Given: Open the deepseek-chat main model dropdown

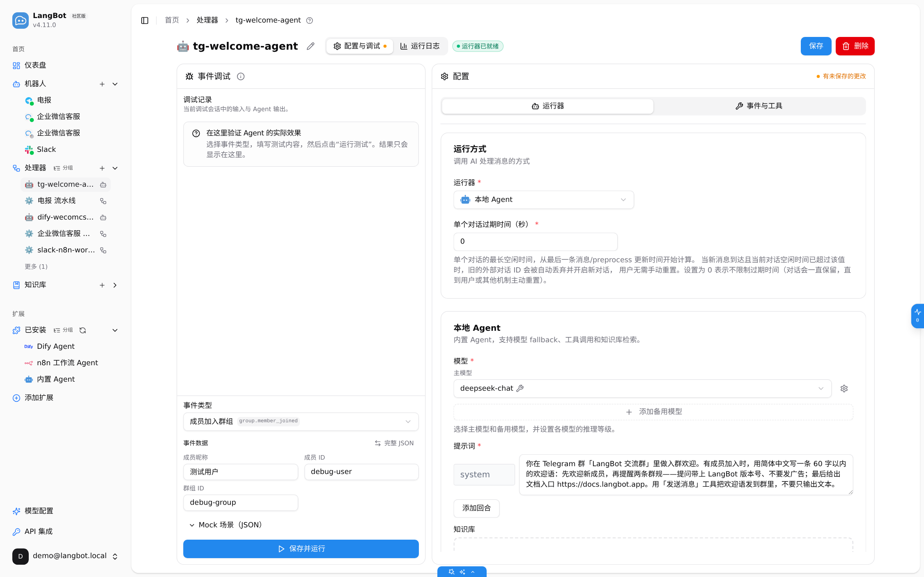Looking at the screenshot, I should coord(642,388).
